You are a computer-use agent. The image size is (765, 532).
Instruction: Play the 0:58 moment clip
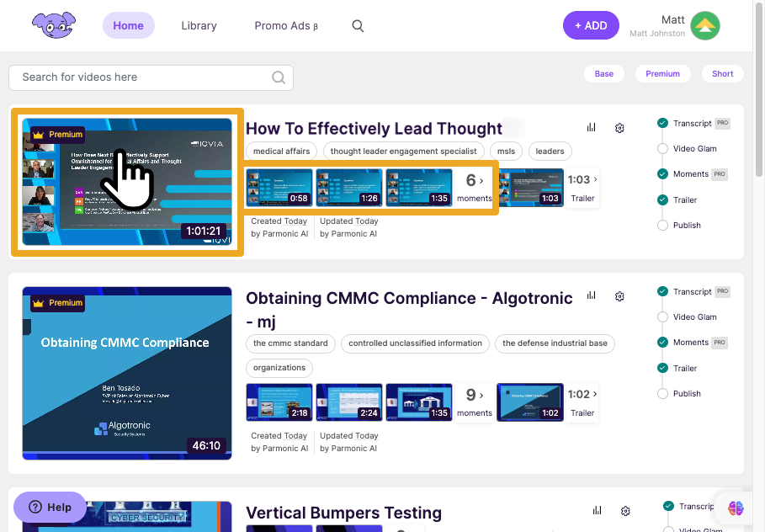coord(279,188)
